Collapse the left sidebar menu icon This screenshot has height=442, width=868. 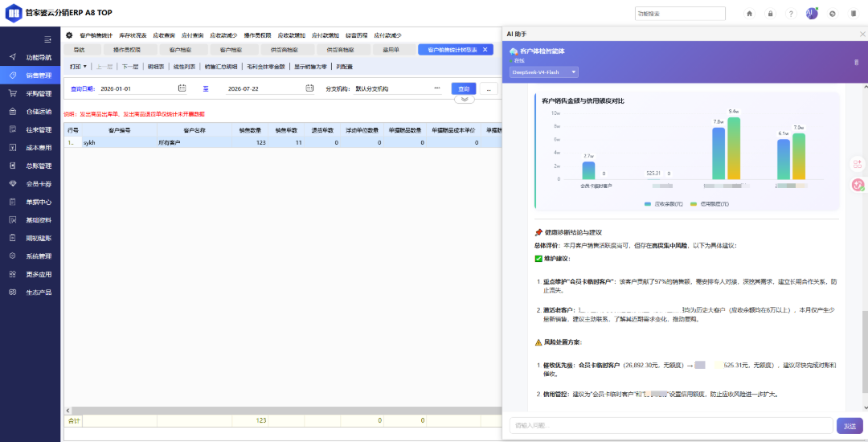click(x=47, y=39)
